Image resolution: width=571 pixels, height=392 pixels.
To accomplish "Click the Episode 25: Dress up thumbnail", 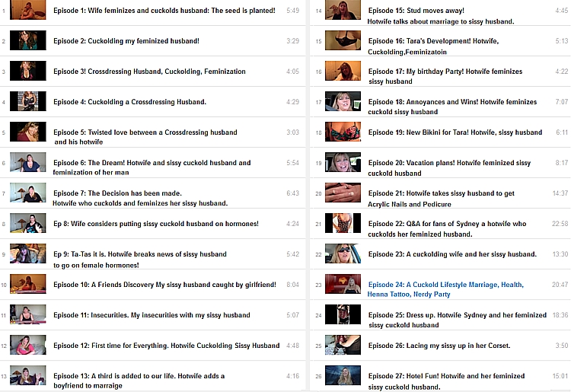I will click(x=343, y=314).
